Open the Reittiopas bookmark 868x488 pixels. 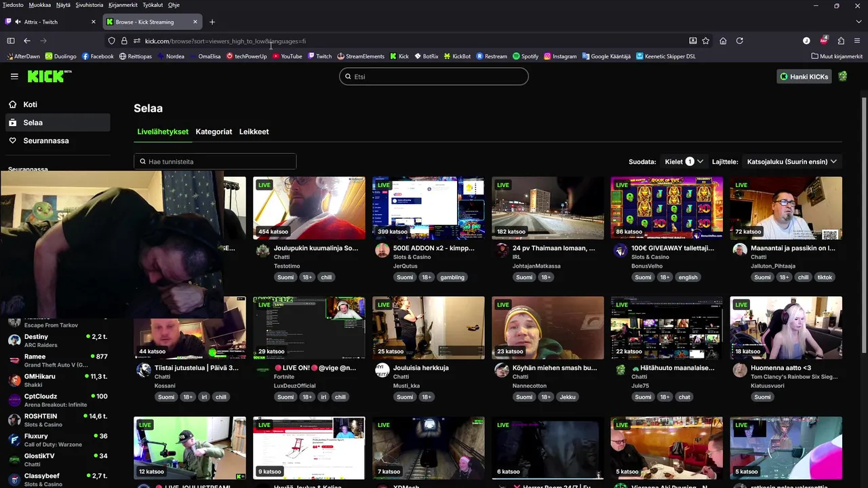point(136,56)
